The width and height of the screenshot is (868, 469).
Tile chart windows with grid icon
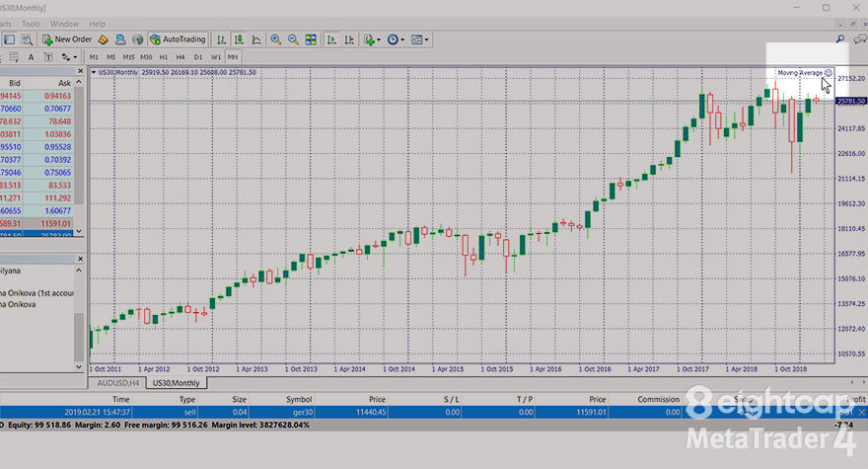click(311, 39)
